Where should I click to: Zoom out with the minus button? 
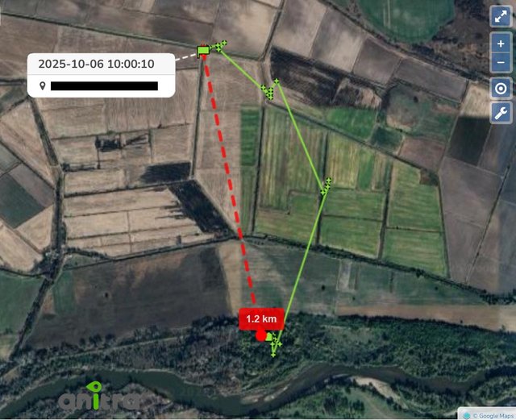click(x=501, y=63)
